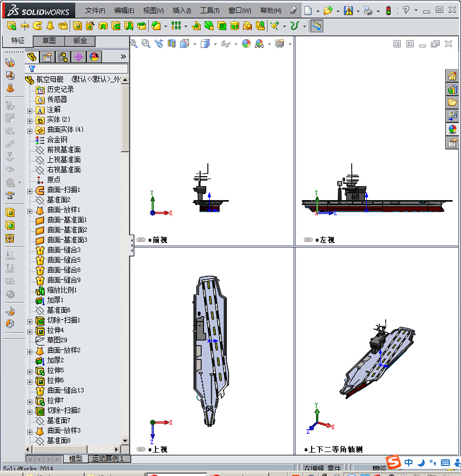Click the Section View icon
The width and height of the screenshot is (461, 476).
[172, 43]
